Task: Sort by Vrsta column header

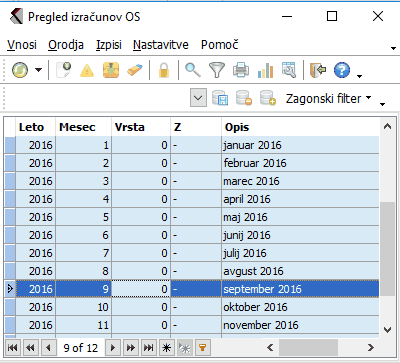Action: (141, 127)
